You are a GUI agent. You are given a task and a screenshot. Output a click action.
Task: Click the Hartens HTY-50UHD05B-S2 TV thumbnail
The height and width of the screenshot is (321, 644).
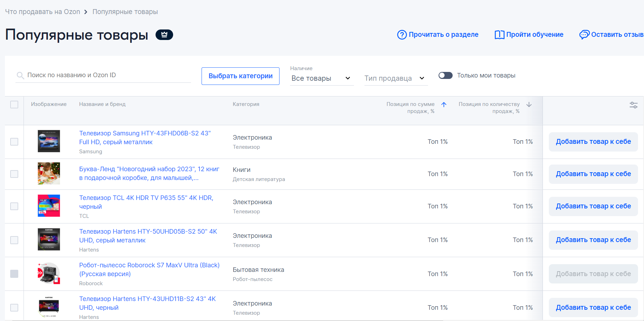click(49, 239)
